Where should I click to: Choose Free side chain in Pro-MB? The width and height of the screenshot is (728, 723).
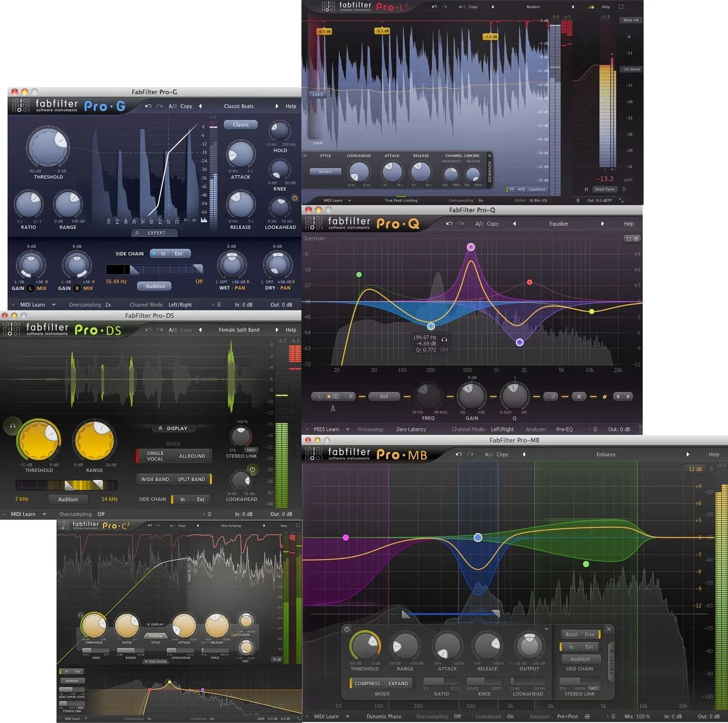coord(589,634)
